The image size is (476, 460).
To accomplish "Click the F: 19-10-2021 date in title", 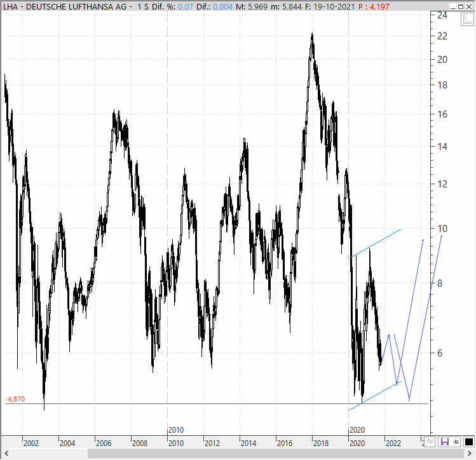I will [x=330, y=6].
